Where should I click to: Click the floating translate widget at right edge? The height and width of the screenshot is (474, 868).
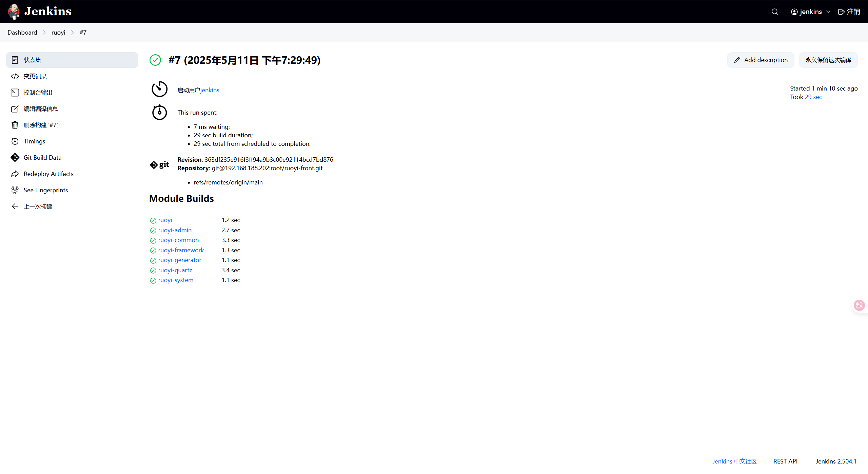tap(859, 305)
